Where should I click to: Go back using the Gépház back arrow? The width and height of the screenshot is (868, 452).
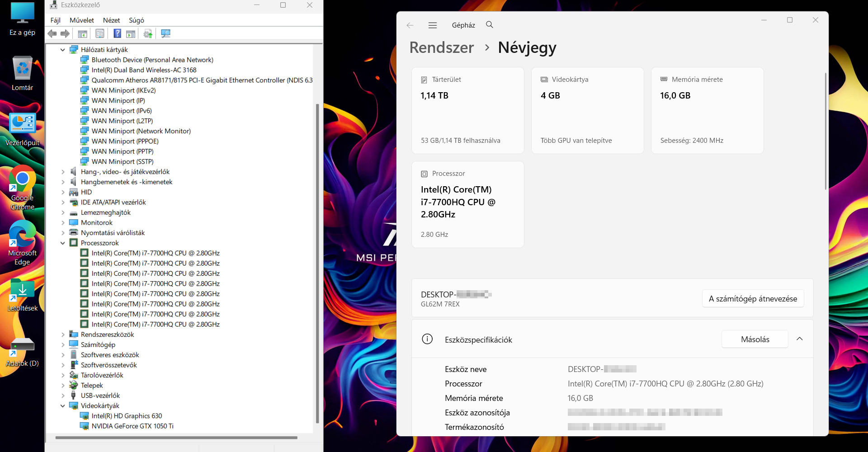[410, 25]
